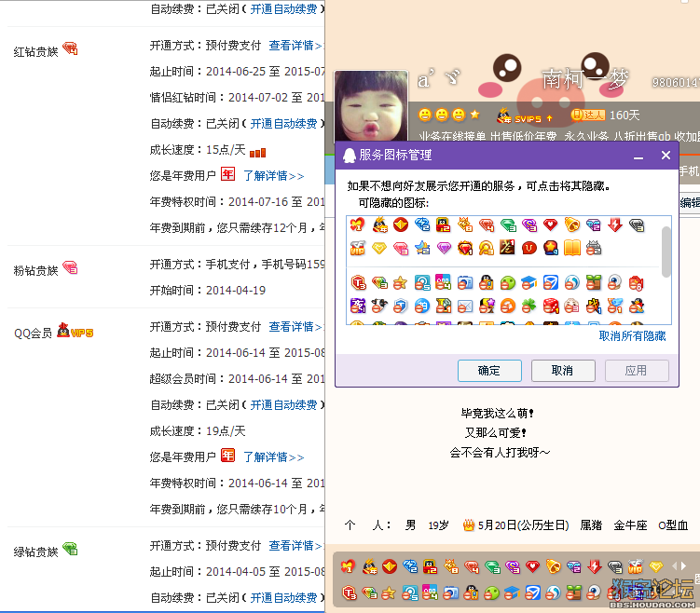Close the 服务图标管理 dialog

pos(666,156)
